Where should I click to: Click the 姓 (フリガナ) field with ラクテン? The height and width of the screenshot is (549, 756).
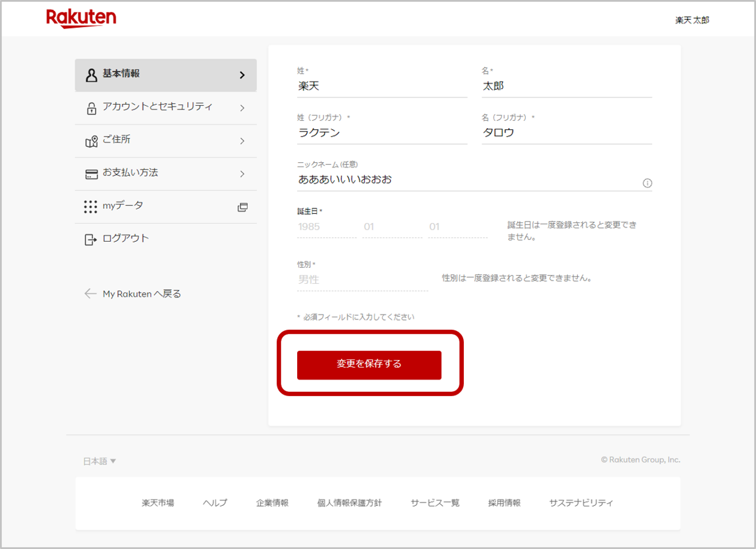point(382,133)
